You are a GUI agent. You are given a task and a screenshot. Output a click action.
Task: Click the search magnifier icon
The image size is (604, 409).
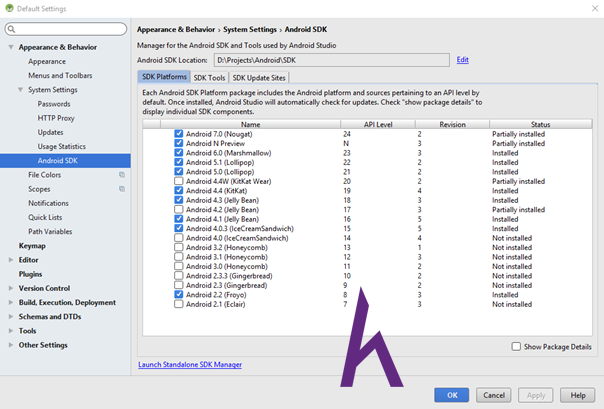pyautogui.click(x=12, y=29)
